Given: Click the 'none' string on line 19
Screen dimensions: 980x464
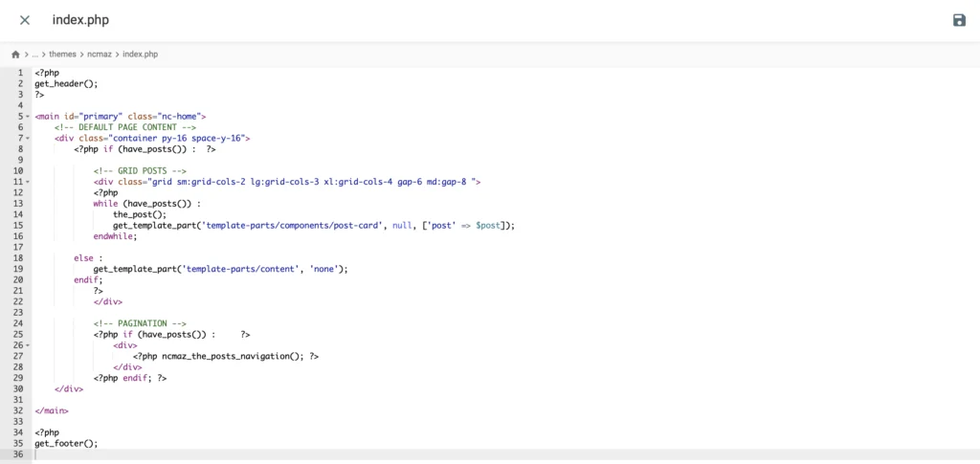Looking at the screenshot, I should (x=325, y=269).
